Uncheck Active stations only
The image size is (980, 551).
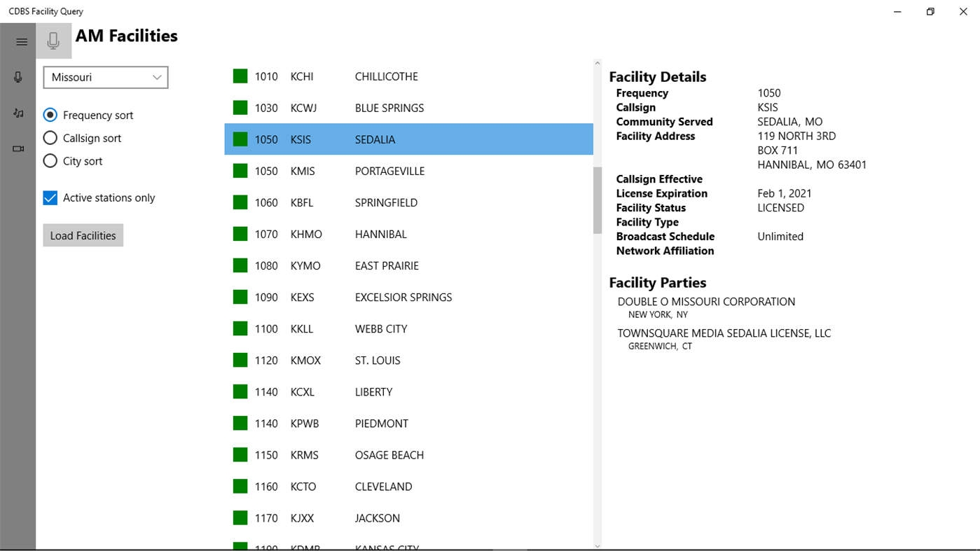[50, 197]
